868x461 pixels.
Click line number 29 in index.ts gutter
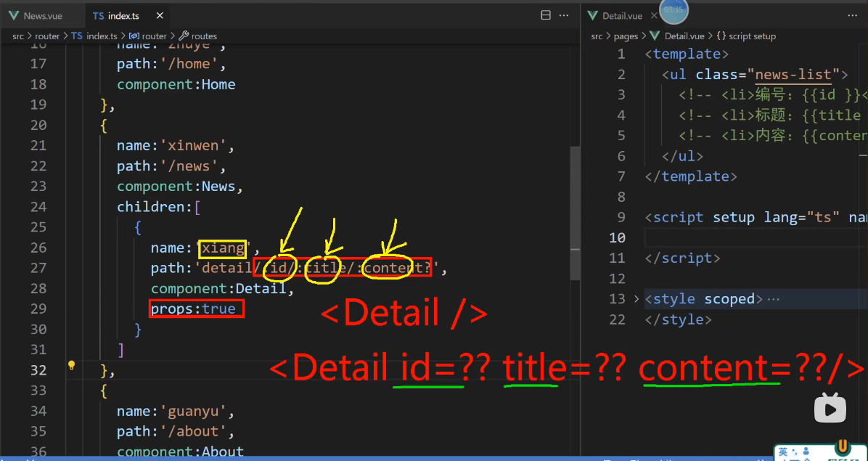[38, 309]
